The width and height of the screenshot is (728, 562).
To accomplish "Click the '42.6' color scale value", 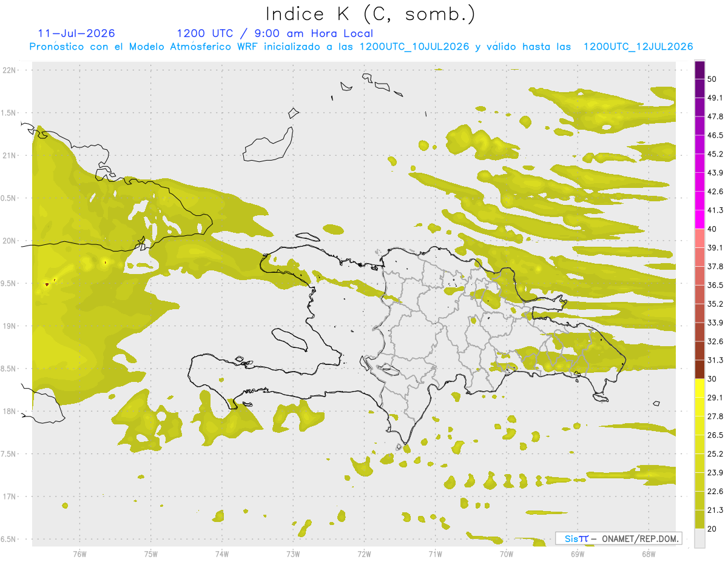I will (x=715, y=192).
